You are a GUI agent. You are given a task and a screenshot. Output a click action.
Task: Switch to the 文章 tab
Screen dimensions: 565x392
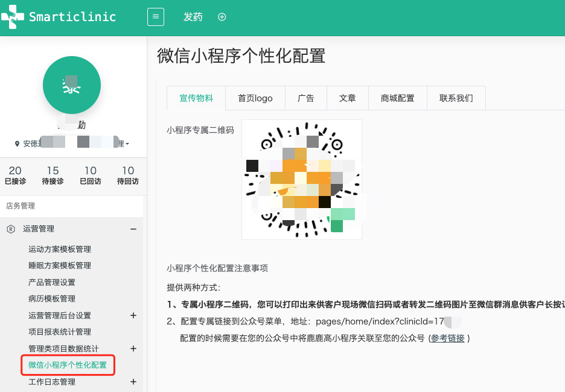348,98
